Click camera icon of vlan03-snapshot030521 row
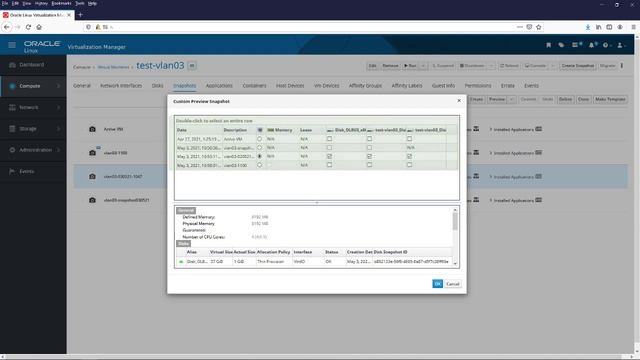 tap(92, 200)
